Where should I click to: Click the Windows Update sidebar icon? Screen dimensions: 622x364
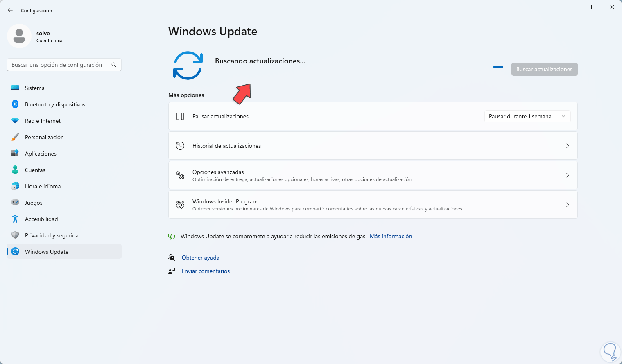pos(15,252)
